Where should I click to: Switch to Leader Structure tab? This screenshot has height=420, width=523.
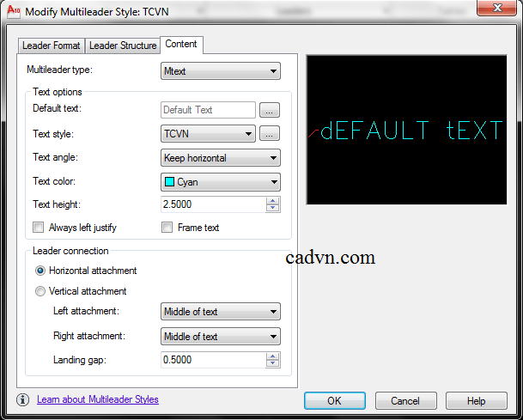click(123, 46)
